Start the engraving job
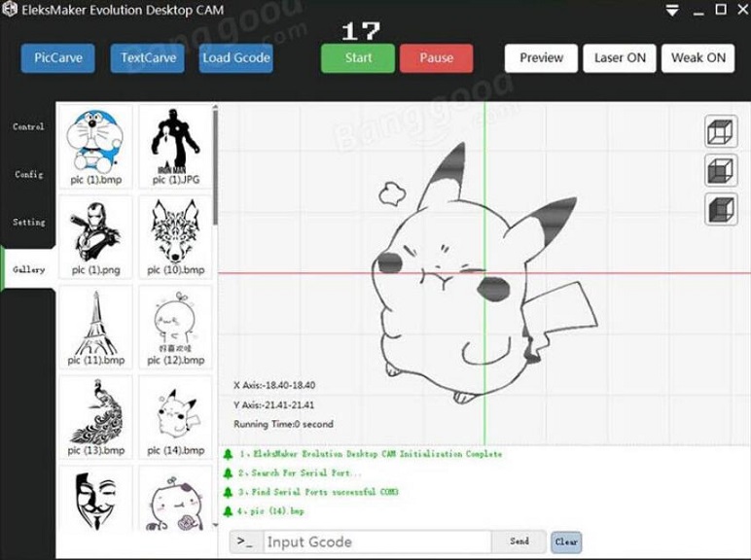Screen dimensions: 751x560 click(358, 58)
